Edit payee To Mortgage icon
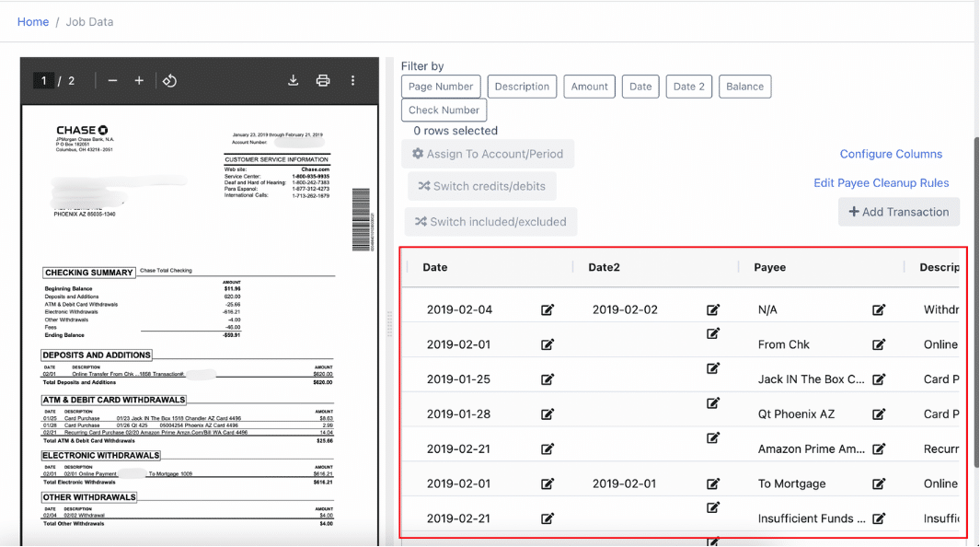The height and width of the screenshot is (547, 980). click(879, 483)
